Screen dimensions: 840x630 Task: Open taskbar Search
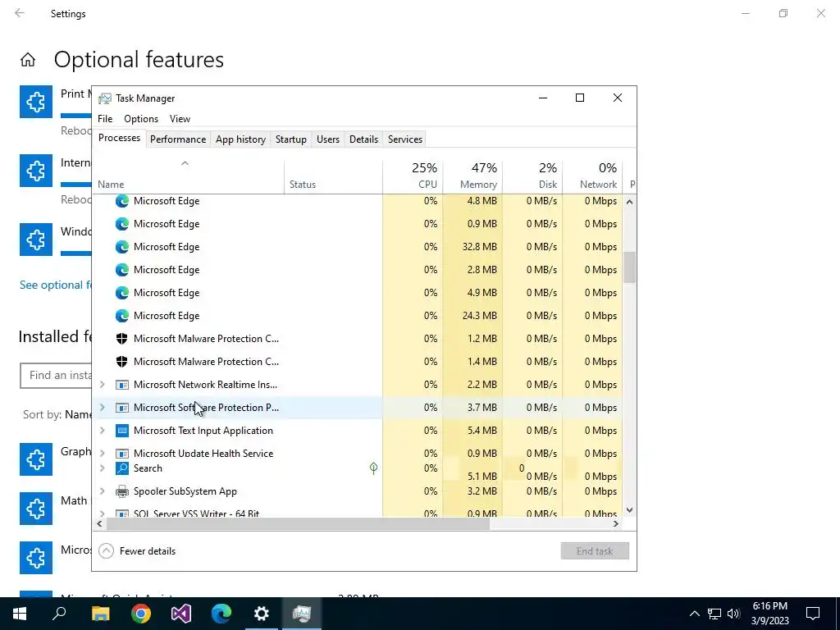59,614
